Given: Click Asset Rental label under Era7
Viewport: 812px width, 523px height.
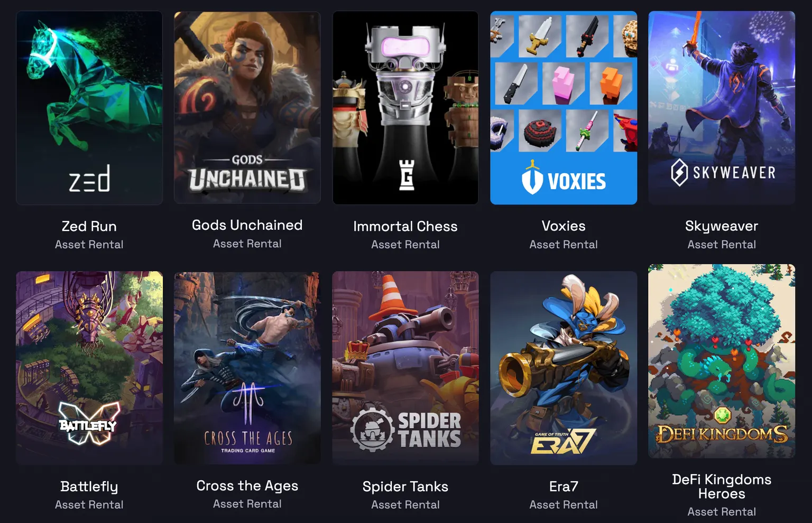Looking at the screenshot, I should click(x=564, y=505).
